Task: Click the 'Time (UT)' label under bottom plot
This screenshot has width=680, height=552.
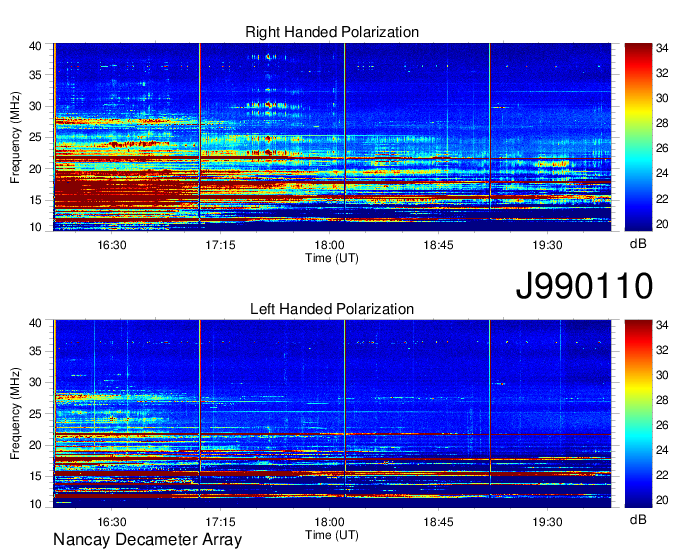Action: pyautogui.click(x=332, y=535)
